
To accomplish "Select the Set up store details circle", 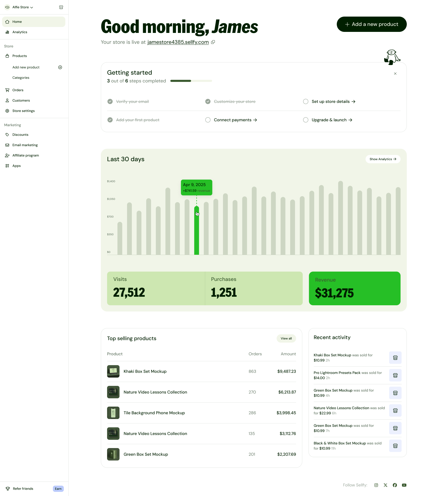I will click(x=306, y=101).
